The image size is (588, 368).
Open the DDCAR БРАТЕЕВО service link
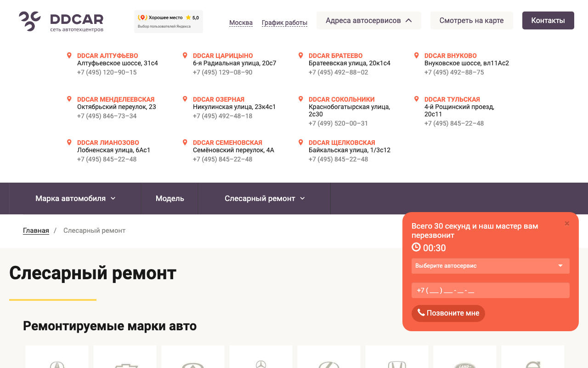[336, 56]
